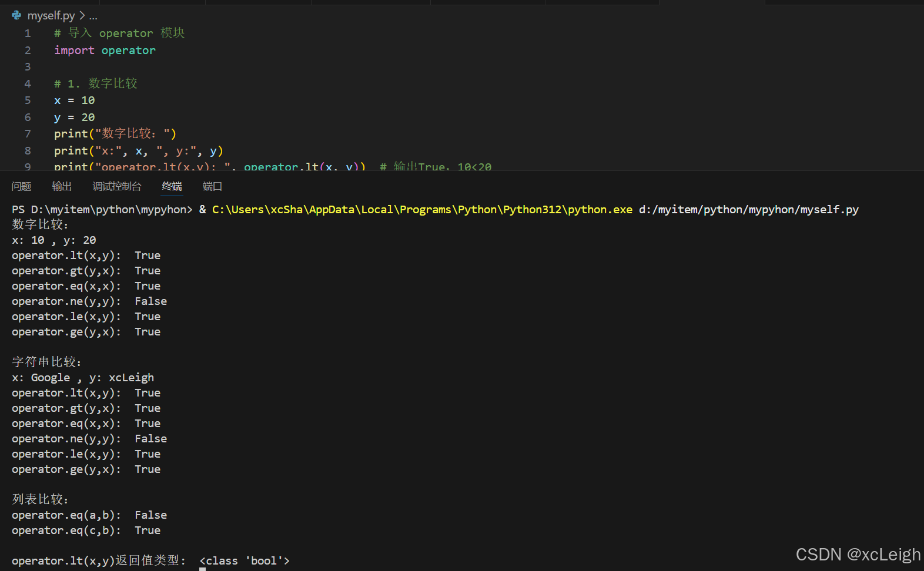Click the <class 'bool'> output text
The image size is (924, 571).
tap(245, 561)
